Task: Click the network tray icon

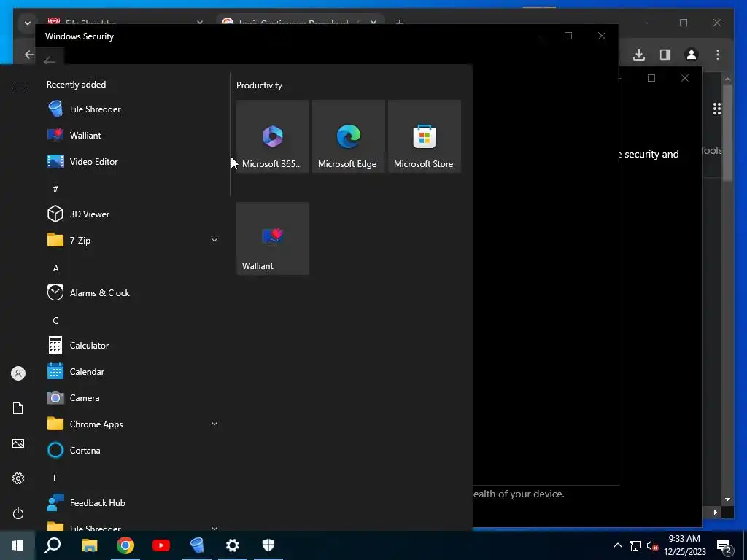Action: tap(635, 545)
